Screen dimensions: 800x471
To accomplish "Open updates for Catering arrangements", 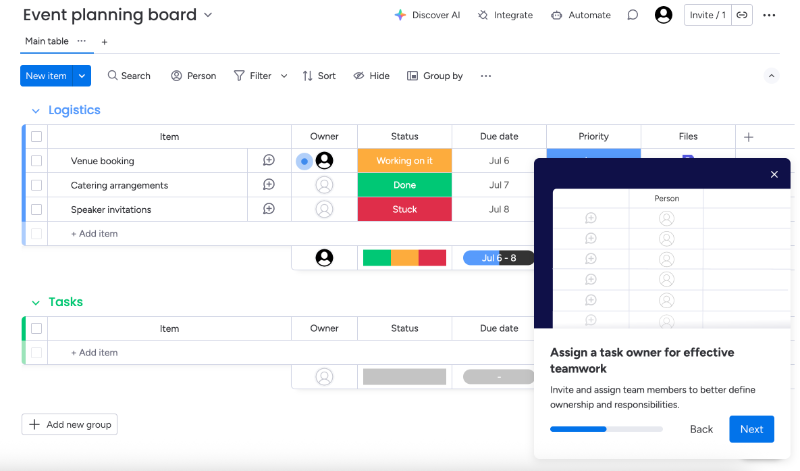I will coord(269,185).
